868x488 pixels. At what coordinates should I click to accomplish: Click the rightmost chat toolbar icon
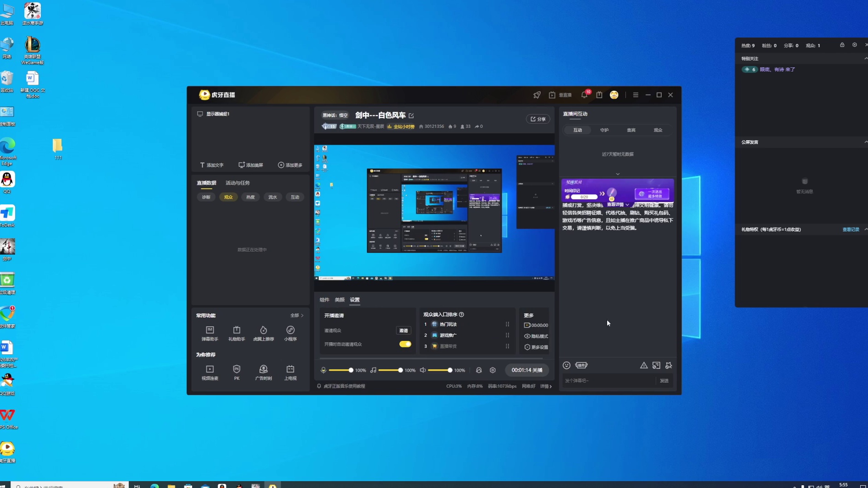tap(669, 365)
